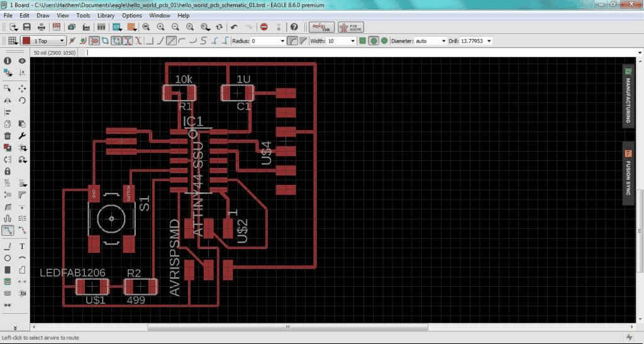Screen dimensions: 644x344
Task: Select the Arc drawing tool
Action: coord(22,258)
